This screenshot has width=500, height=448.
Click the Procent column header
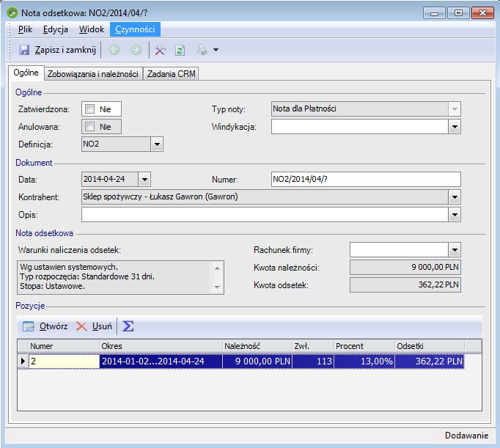(x=364, y=346)
